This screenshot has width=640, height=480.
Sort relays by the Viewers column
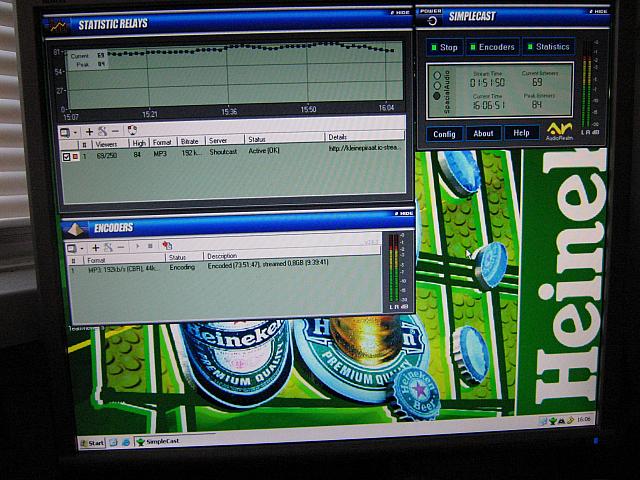pyautogui.click(x=110, y=144)
